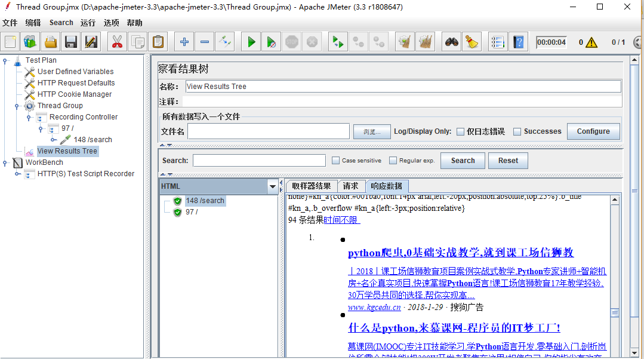Click the Reset button
Viewport: 644px width, 359px height.
point(508,161)
